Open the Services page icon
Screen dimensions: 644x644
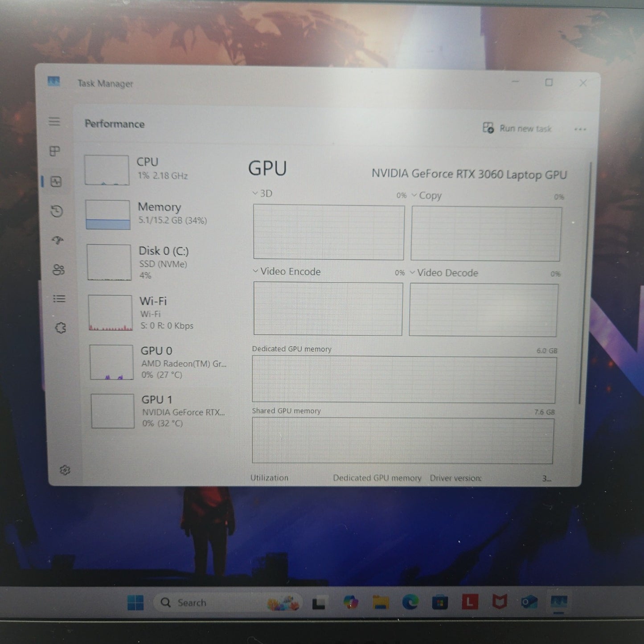point(60,328)
